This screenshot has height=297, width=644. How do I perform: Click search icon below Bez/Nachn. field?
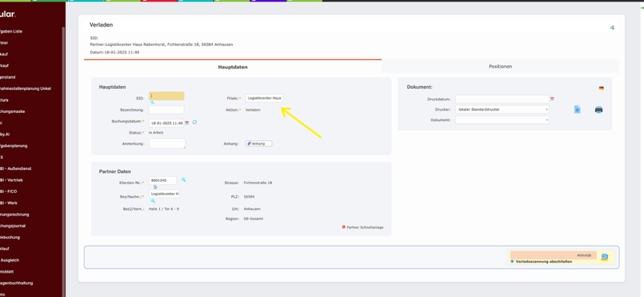153,201
